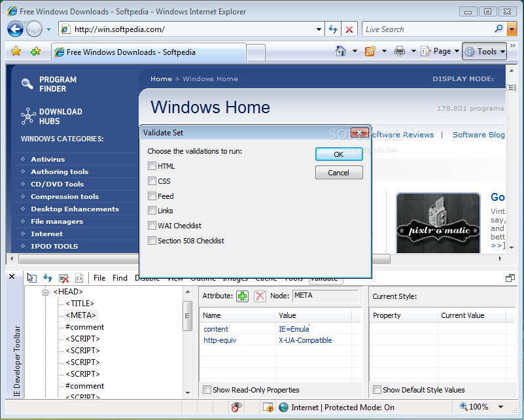524x420 pixels.
Task: Open a new blank tab
Action: coord(256,52)
